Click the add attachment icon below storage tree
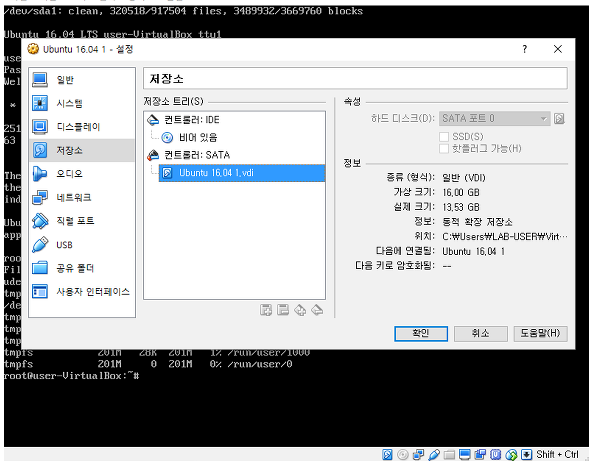The width and height of the screenshot is (589, 461). pyautogui.click(x=266, y=310)
